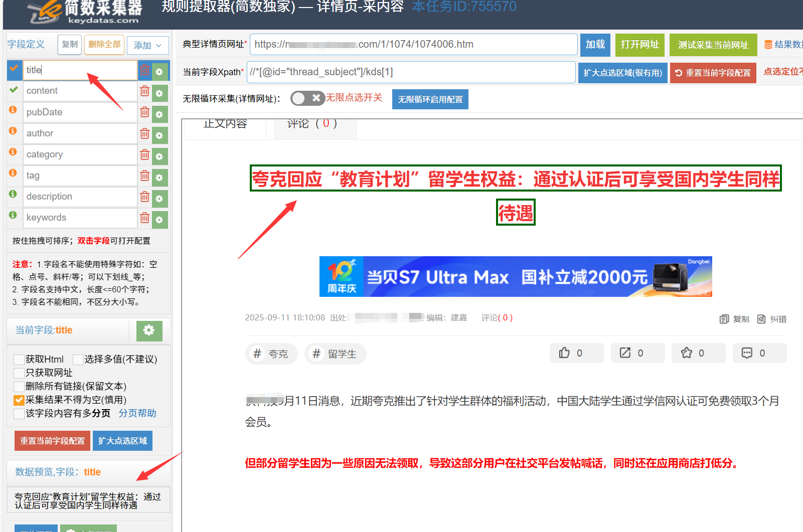Uncheck 采集结果不得为空 checkbox
Viewport: 803px width, 532px height.
19,400
